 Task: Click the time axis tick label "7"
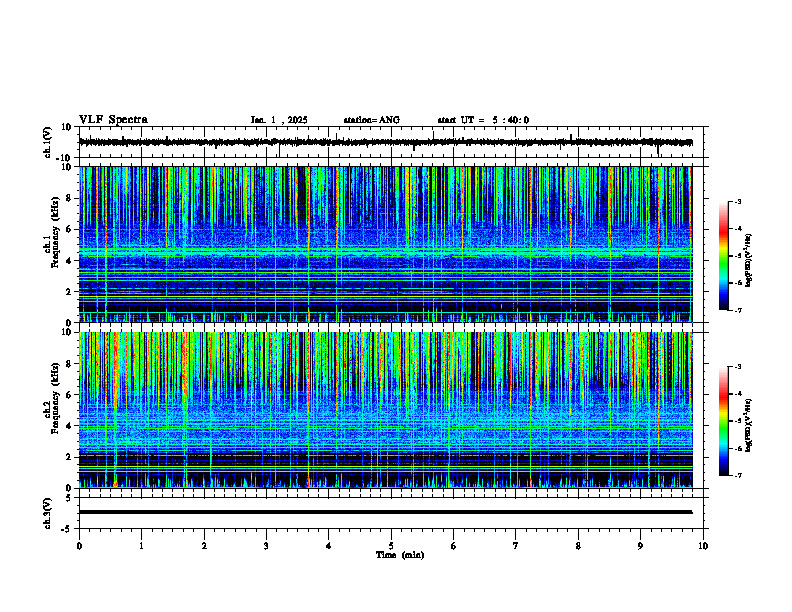click(516, 546)
